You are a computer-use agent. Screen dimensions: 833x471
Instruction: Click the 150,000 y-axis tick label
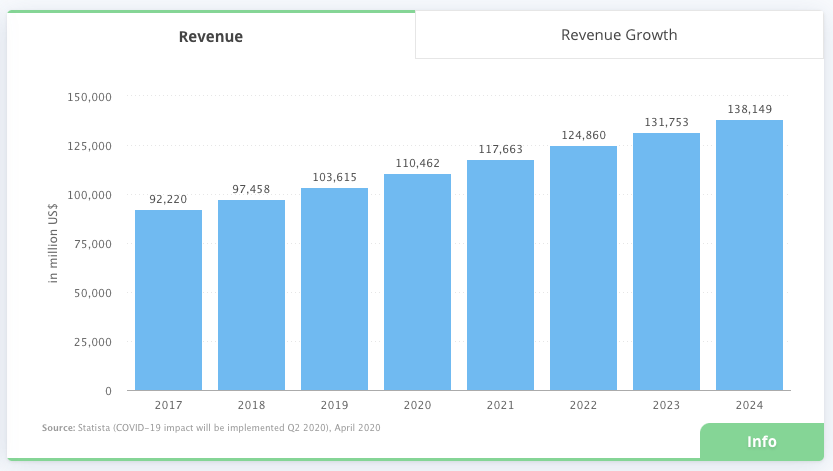point(90,97)
